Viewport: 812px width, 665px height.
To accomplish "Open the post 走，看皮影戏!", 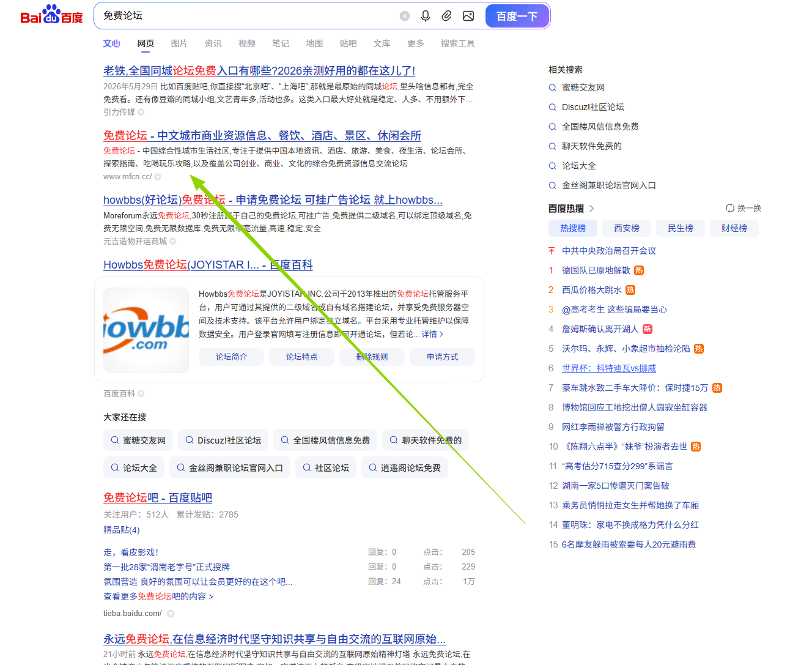I will (131, 552).
